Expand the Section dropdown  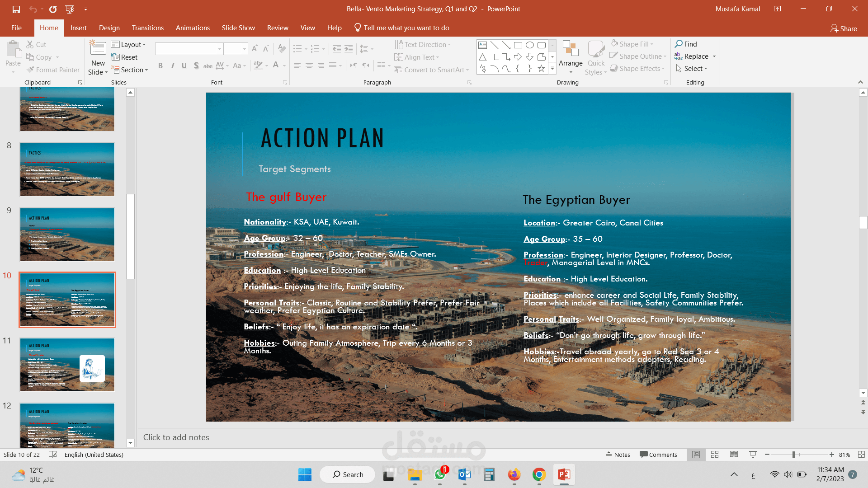tap(130, 70)
